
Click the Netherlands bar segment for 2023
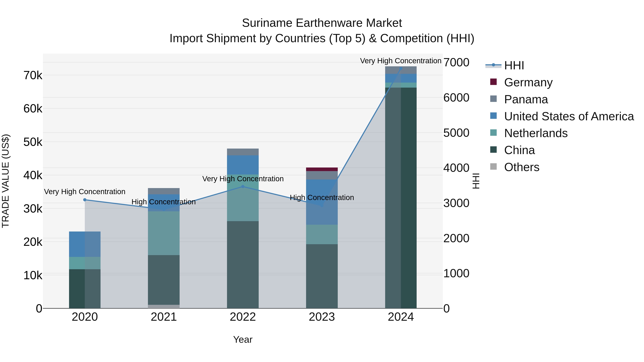[x=322, y=235]
